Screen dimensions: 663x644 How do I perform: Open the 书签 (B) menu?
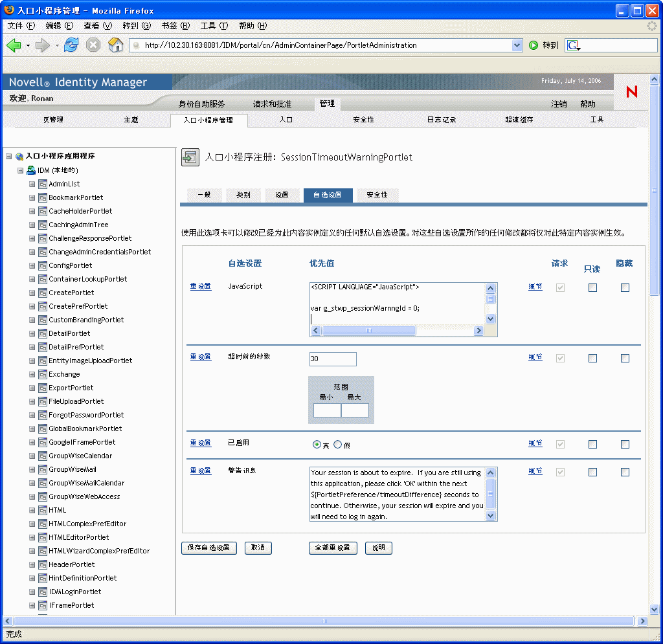coord(175,26)
